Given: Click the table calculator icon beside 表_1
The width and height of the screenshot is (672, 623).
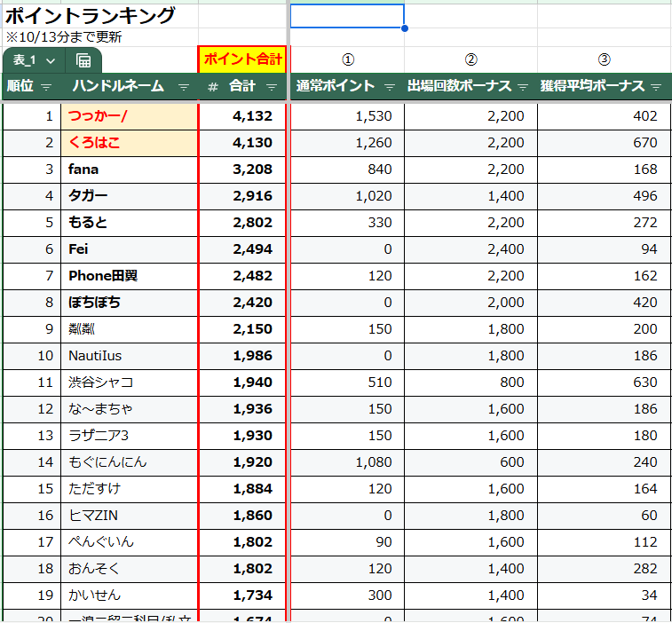Looking at the screenshot, I should (83, 60).
